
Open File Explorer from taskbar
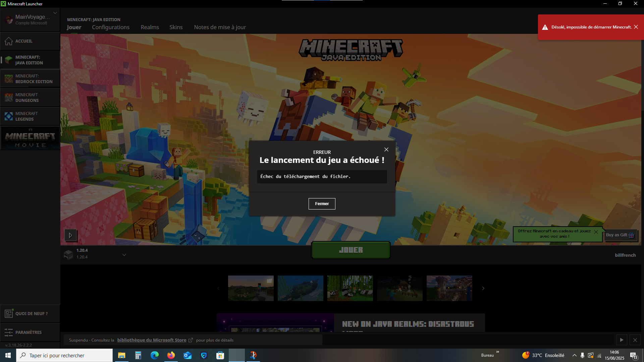point(121,355)
